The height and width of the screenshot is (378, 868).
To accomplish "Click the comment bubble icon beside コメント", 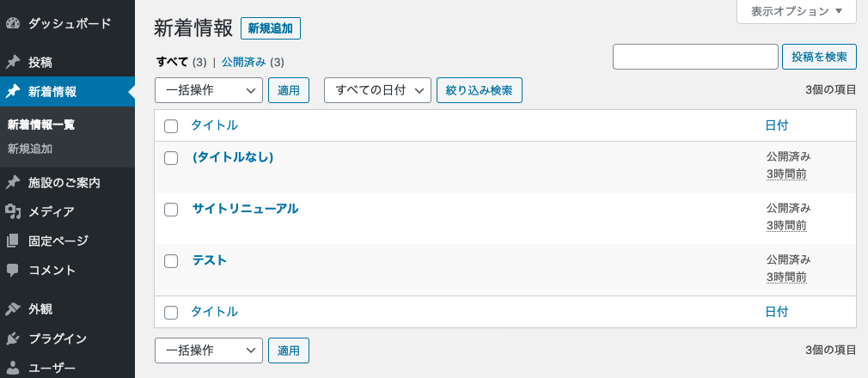I will pos(13,270).
